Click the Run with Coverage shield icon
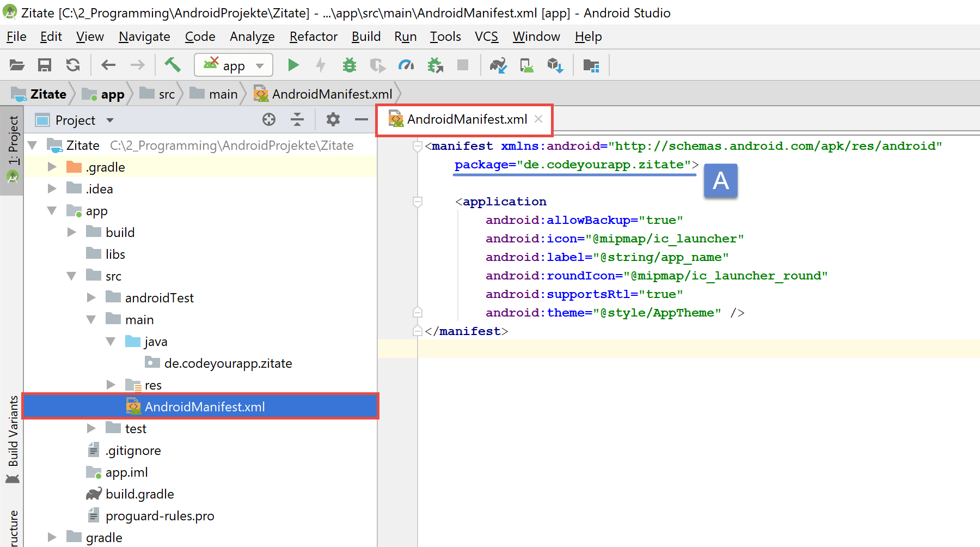The width and height of the screenshot is (980, 547). coord(377,65)
